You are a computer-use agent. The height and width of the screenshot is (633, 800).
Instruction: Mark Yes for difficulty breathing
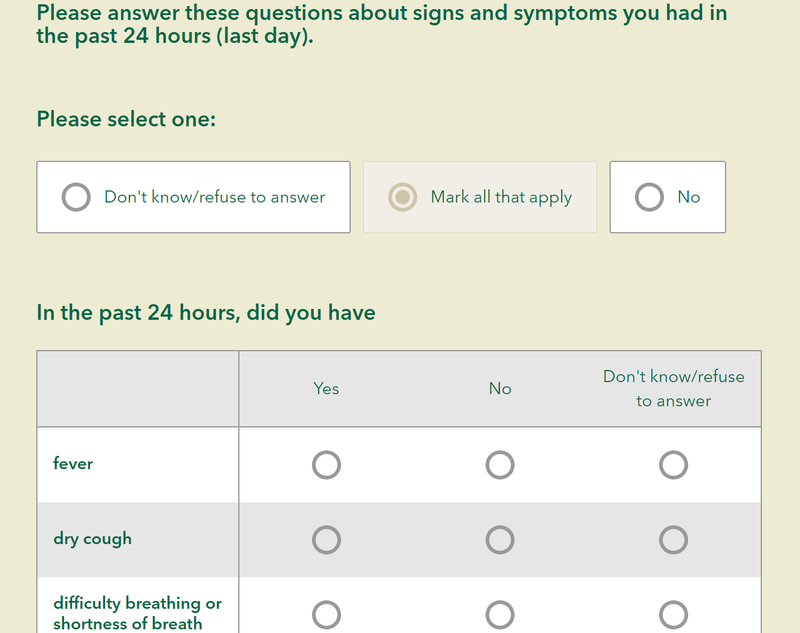pyautogui.click(x=326, y=613)
